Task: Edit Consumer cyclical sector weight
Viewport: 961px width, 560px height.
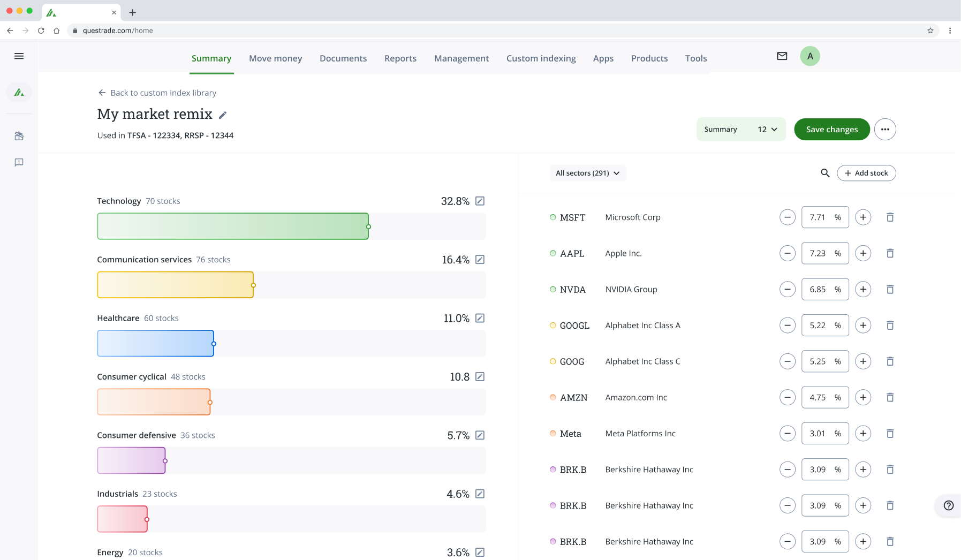Action: pos(480,377)
